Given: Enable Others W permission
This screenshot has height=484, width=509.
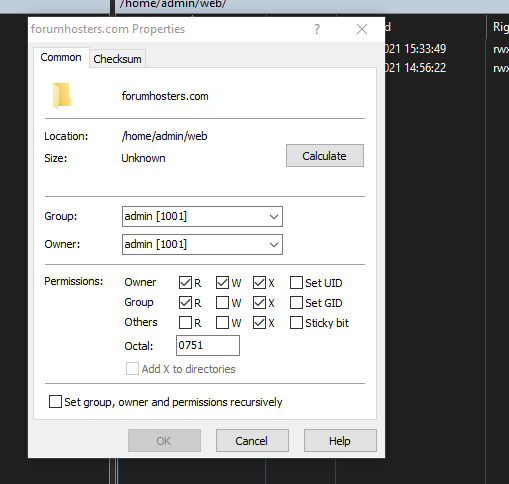Looking at the screenshot, I should (222, 323).
